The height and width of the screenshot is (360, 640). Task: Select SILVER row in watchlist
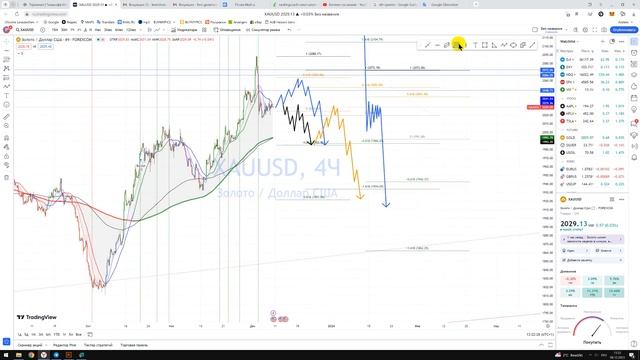click(x=593, y=145)
